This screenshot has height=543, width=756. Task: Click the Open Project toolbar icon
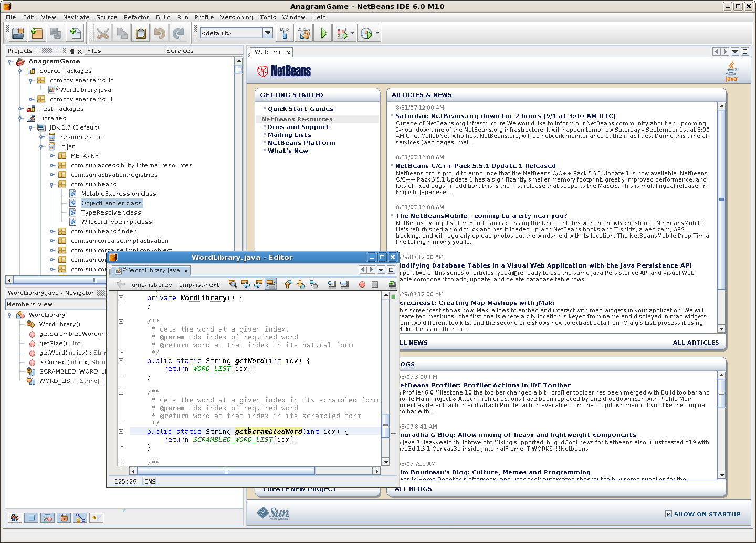18,34
